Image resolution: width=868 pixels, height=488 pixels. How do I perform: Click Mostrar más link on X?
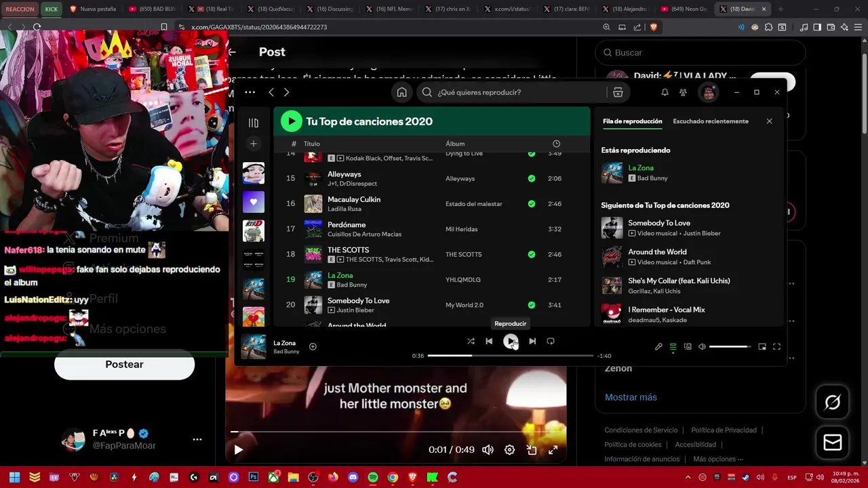[x=631, y=397]
